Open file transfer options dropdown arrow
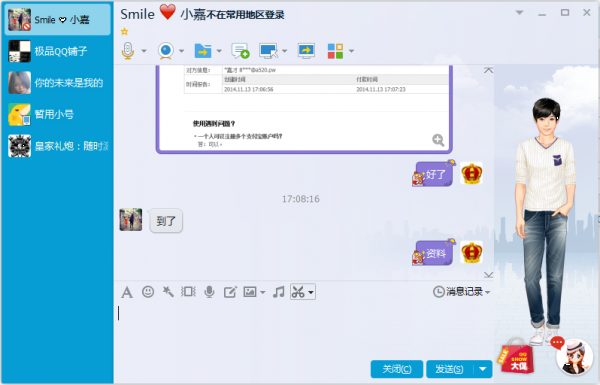 [x=219, y=51]
